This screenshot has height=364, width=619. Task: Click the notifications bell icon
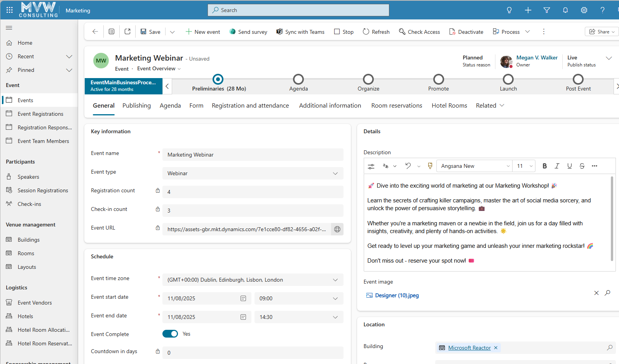pyautogui.click(x=565, y=10)
